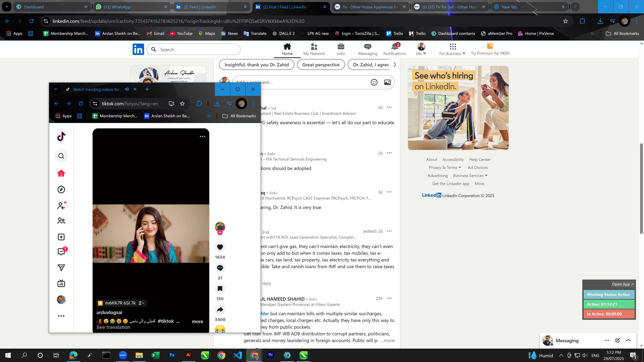644x362 pixels.
Task: Open TikTok Messages paper plane icon
Action: pyautogui.click(x=61, y=268)
